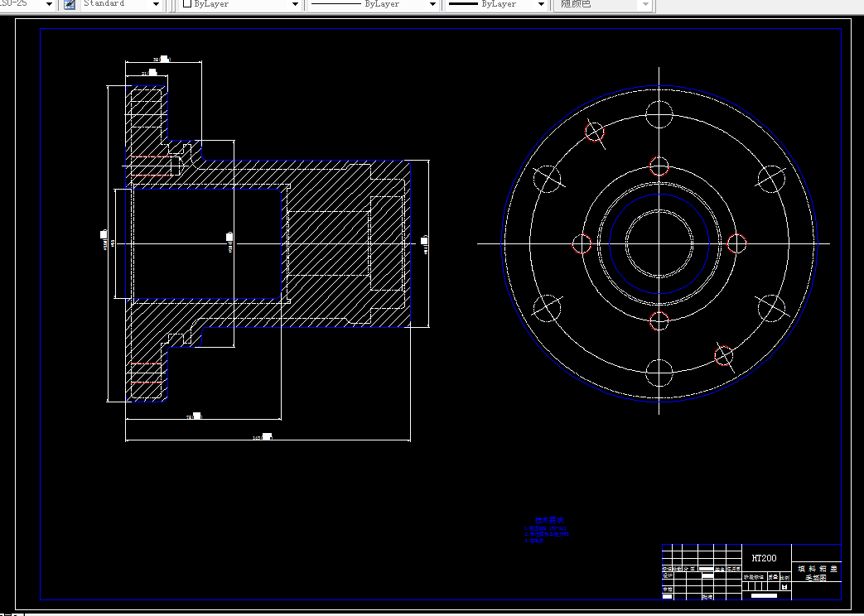Viewport: 864px width, 616px height.
Task: Select the 毛坯图 text in title block
Action: pos(816,577)
